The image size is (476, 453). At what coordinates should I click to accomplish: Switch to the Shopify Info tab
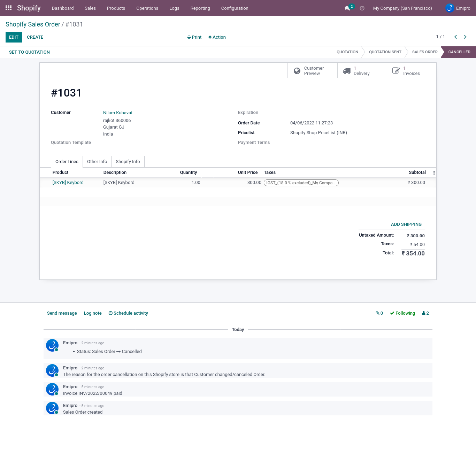(x=128, y=162)
